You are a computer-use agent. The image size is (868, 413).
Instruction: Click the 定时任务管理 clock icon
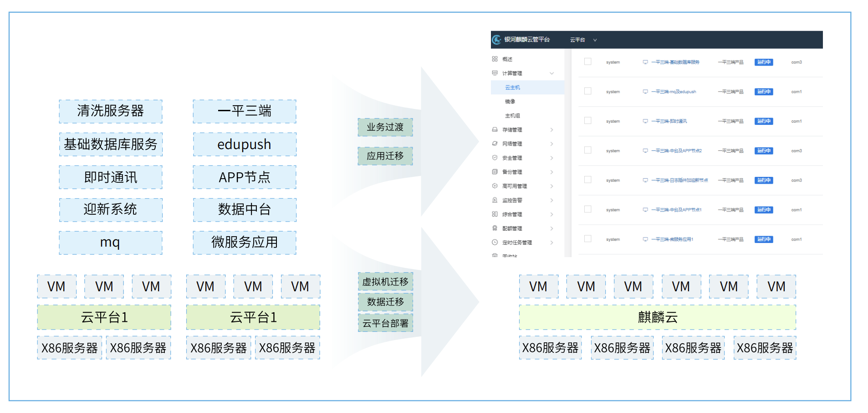(495, 243)
